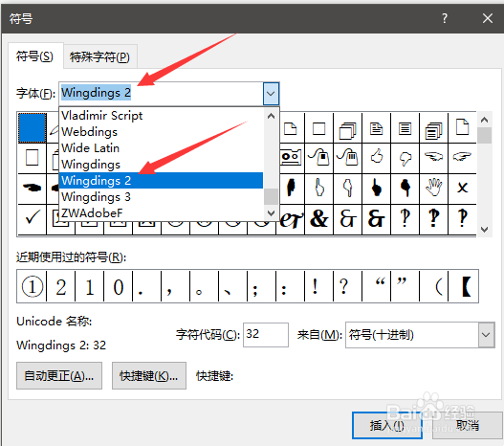The height and width of the screenshot is (446, 504).
Task: Click 取消 cancel button
Action: (468, 425)
